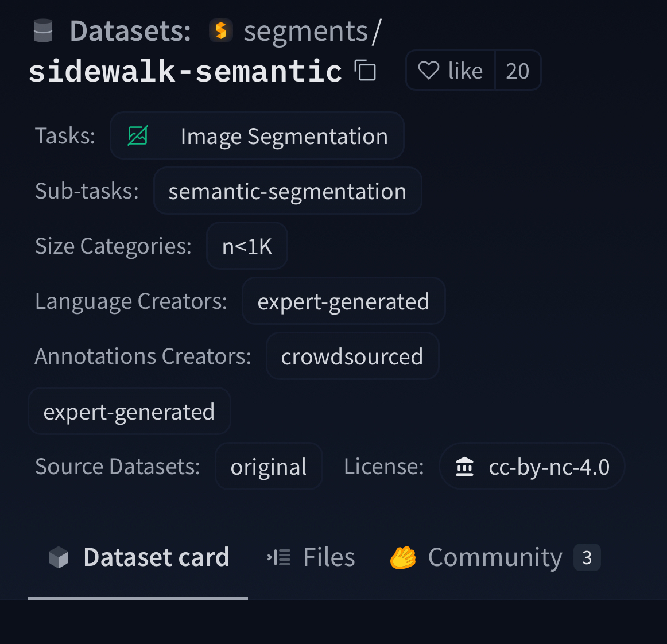The image size is (667, 644).
Task: Click the Community hand emoji icon
Action: [403, 557]
